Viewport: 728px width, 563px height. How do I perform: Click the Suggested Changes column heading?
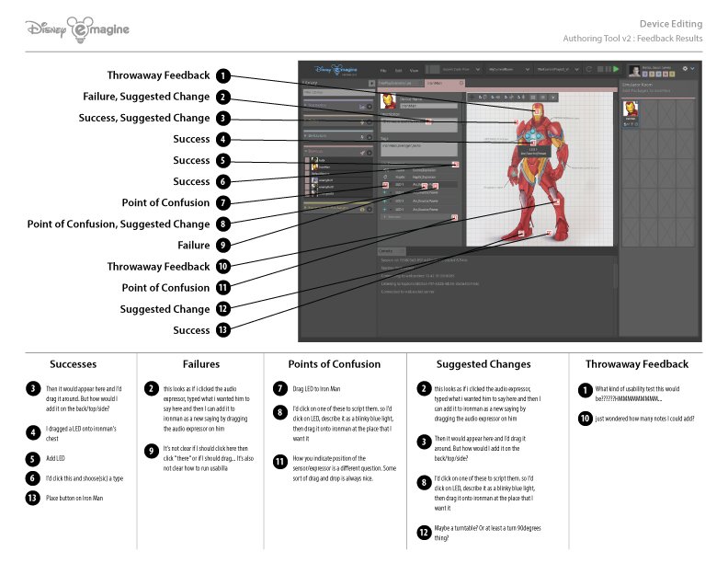pyautogui.click(x=483, y=363)
